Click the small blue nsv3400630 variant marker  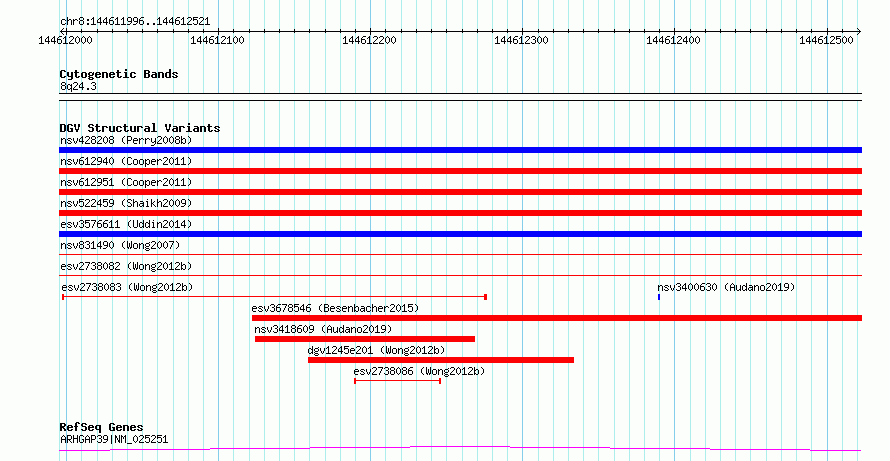click(659, 297)
